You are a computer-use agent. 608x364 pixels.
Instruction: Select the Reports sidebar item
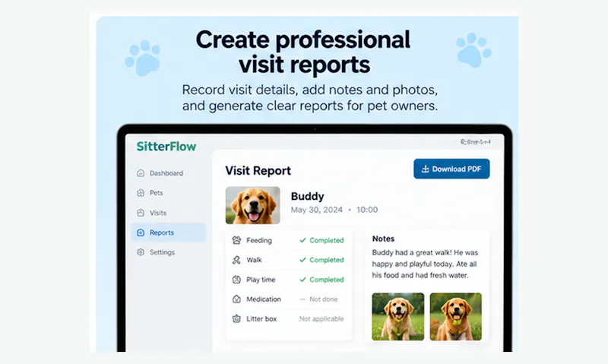click(168, 233)
